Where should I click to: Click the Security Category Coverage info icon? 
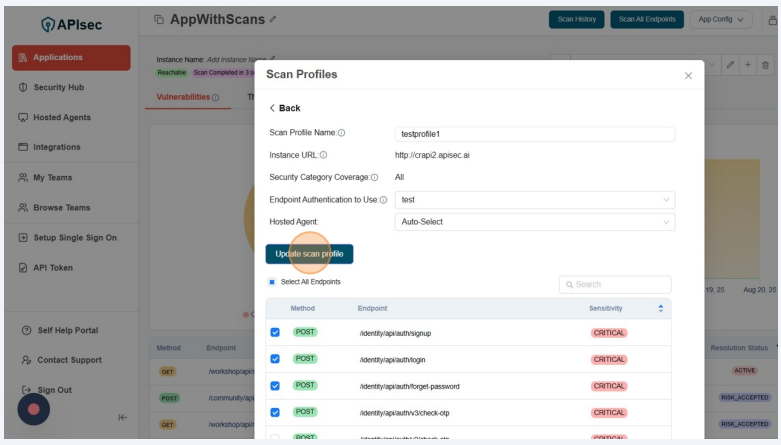pos(374,177)
